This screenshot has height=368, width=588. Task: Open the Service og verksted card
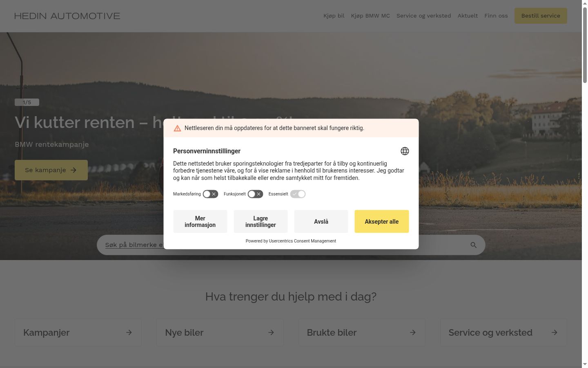tap(503, 332)
